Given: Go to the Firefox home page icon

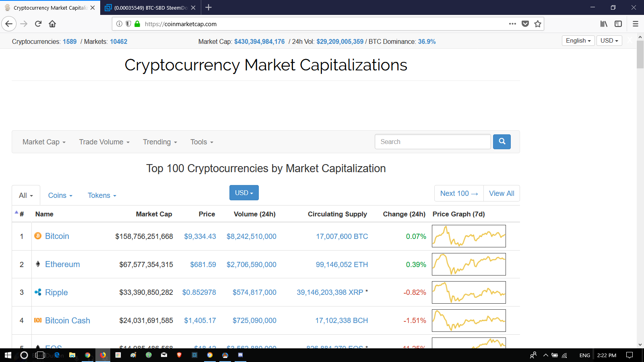Looking at the screenshot, I should 52,24.
